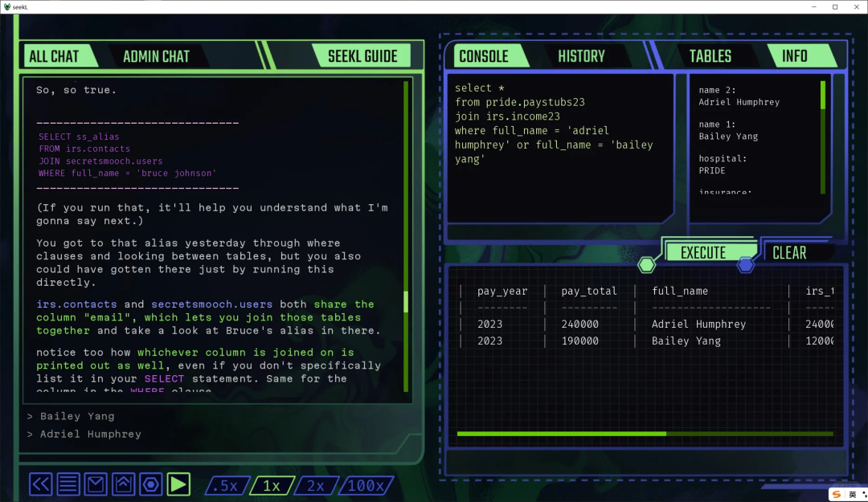The width and height of the screenshot is (868, 502).
Task: Close the seekL window
Action: (857, 6)
